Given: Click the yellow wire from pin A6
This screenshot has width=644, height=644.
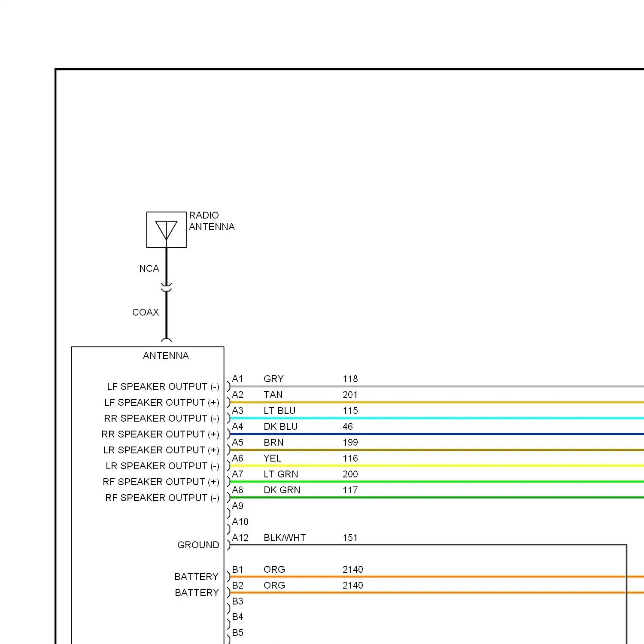Looking at the screenshot, I should [437, 466].
